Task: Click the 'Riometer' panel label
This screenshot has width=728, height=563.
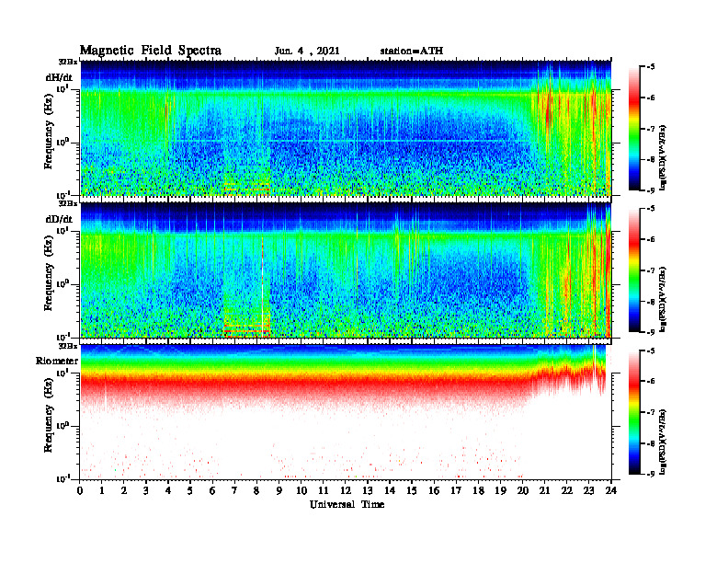Action: (x=57, y=361)
